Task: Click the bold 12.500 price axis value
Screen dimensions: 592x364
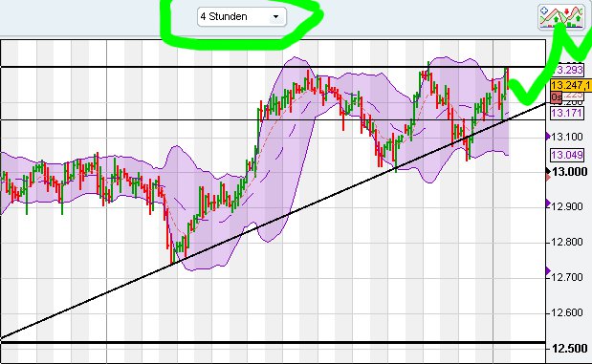Action: coord(570,348)
